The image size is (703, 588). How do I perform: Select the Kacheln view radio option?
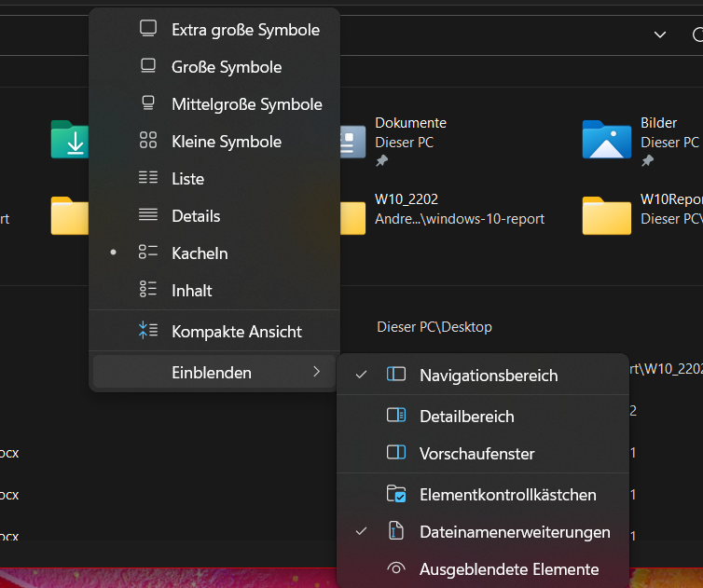coord(214,253)
